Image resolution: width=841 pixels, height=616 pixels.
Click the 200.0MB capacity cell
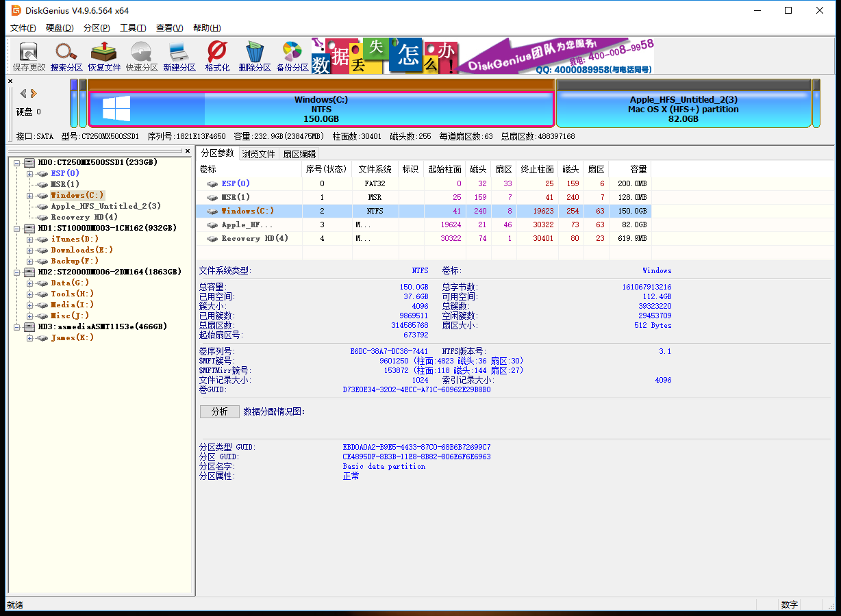629,183
